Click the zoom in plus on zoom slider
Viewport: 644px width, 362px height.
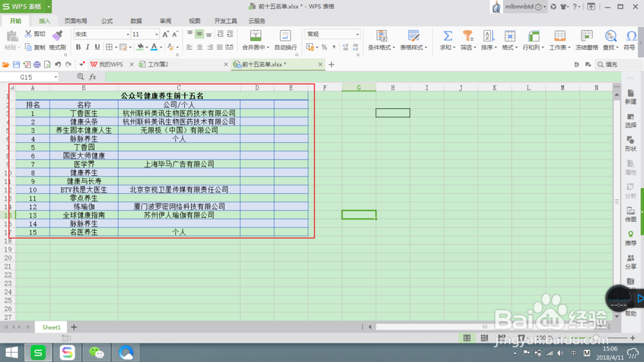(x=632, y=338)
